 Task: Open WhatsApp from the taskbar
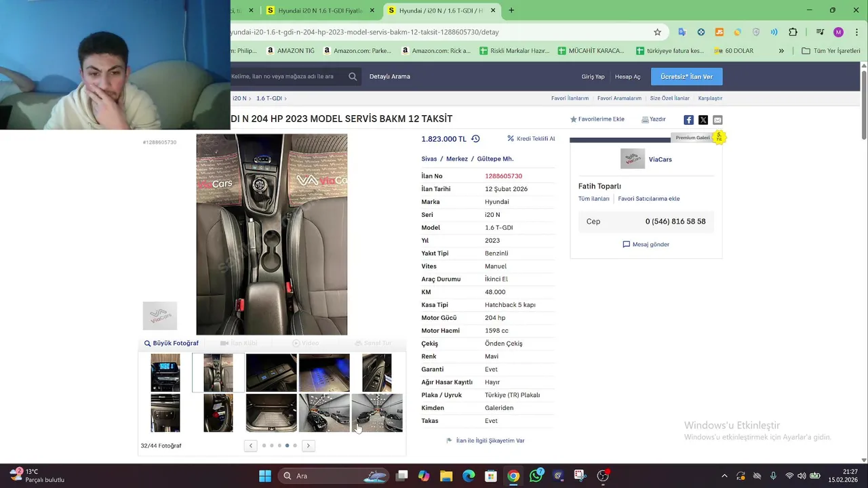point(536,476)
